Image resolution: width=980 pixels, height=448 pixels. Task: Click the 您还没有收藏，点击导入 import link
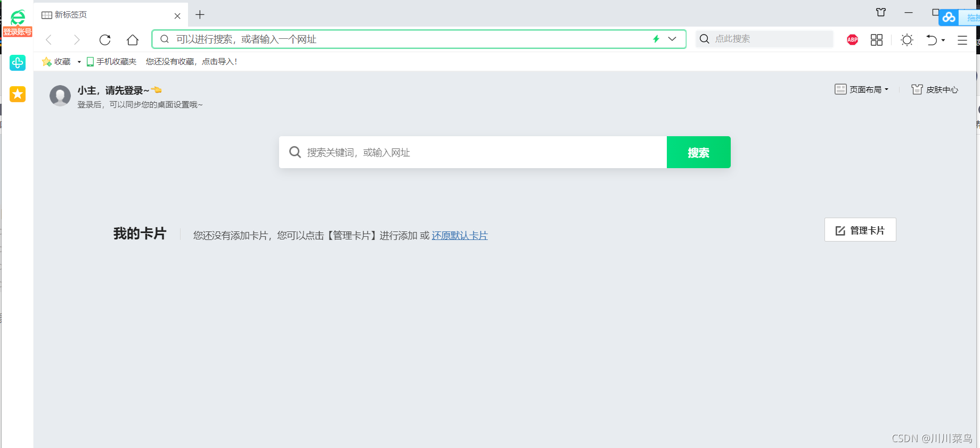(192, 62)
